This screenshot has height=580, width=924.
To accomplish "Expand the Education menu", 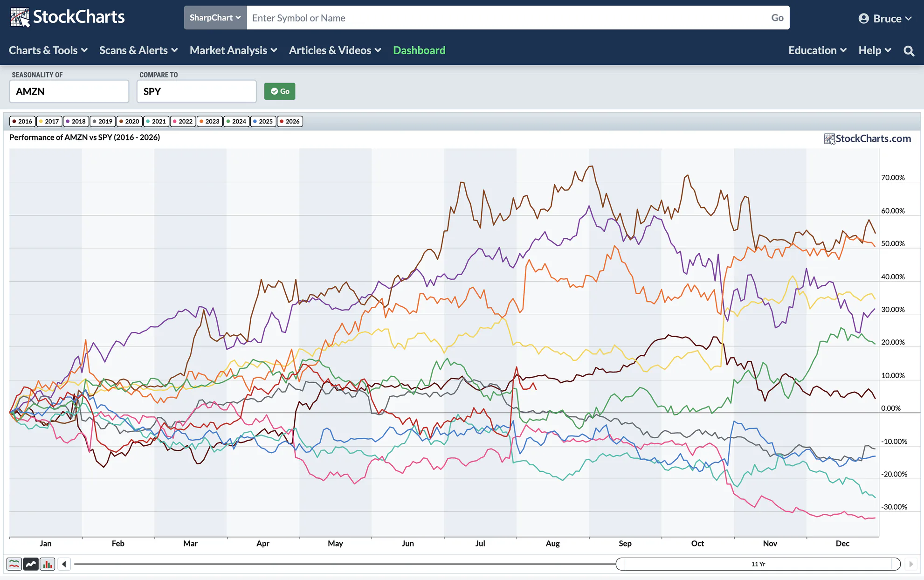I will (817, 50).
